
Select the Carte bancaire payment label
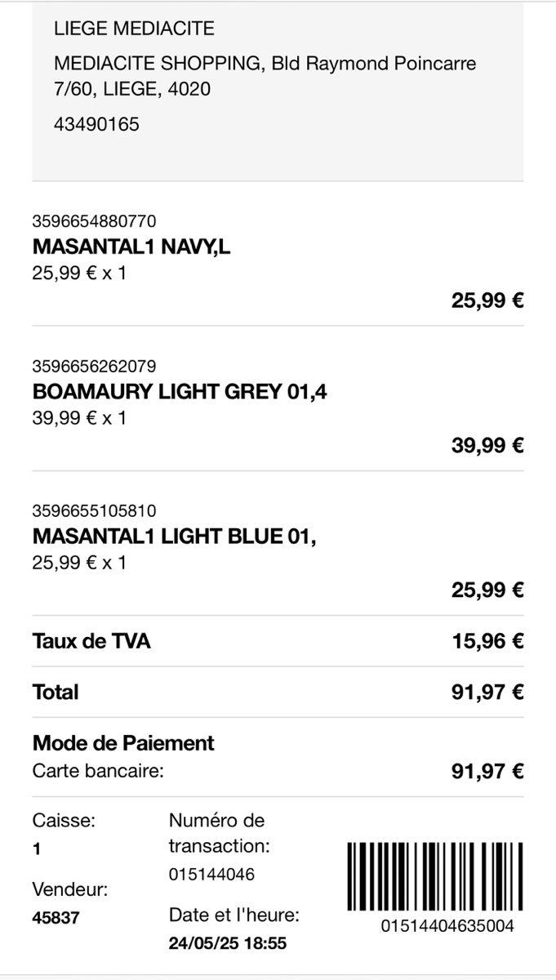(98, 770)
